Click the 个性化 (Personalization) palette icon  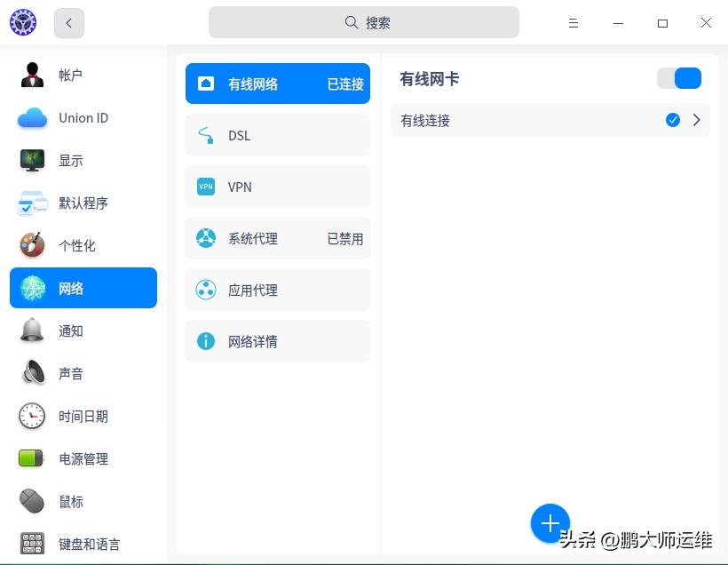coord(32,245)
